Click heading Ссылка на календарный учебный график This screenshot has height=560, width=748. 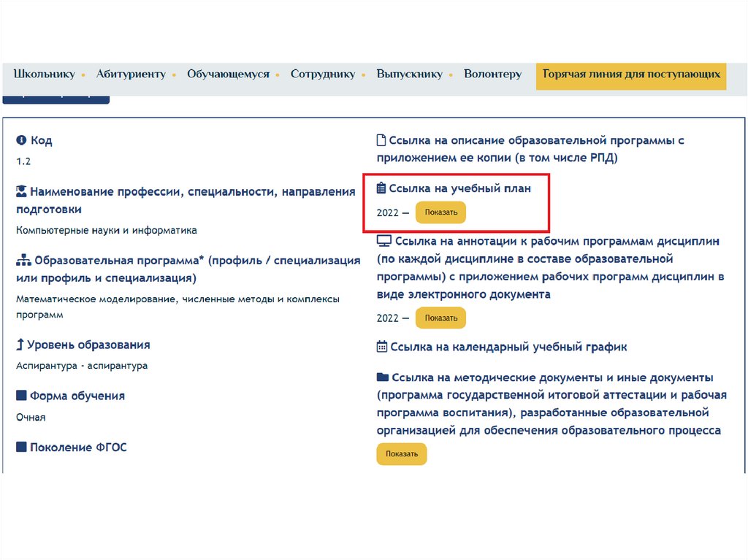coord(508,347)
